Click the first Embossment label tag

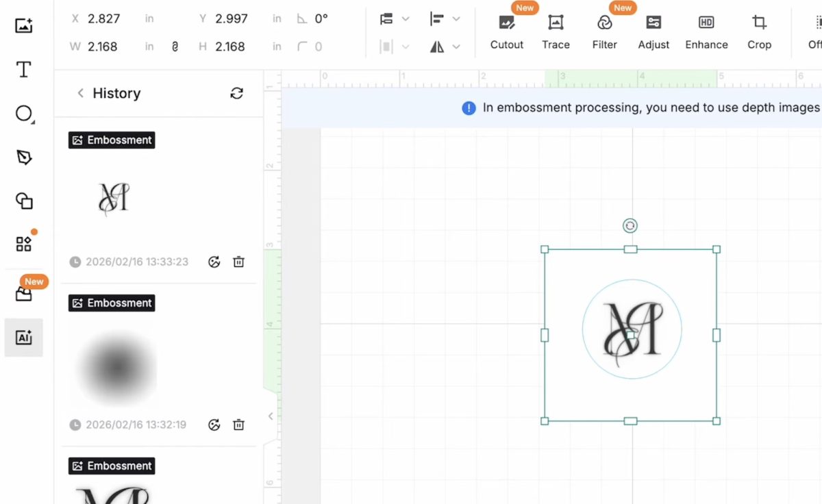[112, 140]
